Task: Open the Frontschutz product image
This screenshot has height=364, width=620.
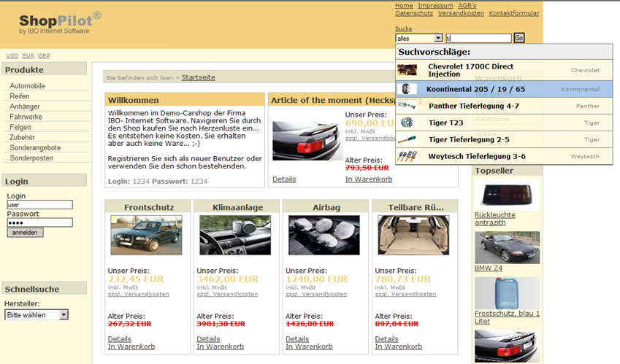Action: [146, 235]
